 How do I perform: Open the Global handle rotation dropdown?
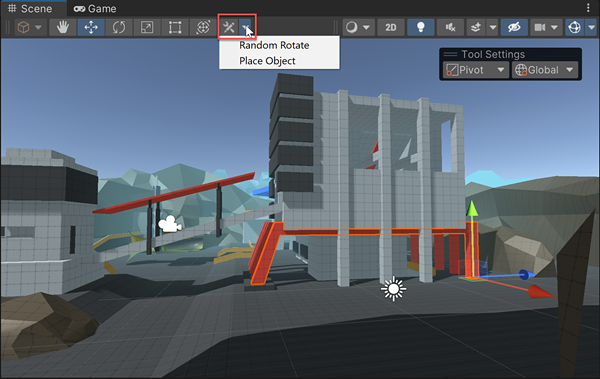tap(545, 70)
